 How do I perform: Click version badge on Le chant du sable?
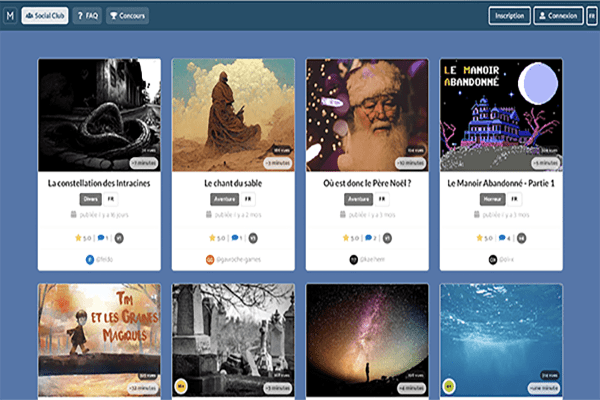click(x=253, y=238)
